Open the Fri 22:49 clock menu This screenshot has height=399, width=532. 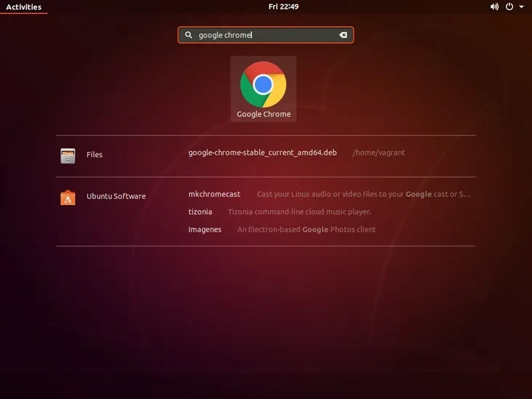click(x=283, y=7)
